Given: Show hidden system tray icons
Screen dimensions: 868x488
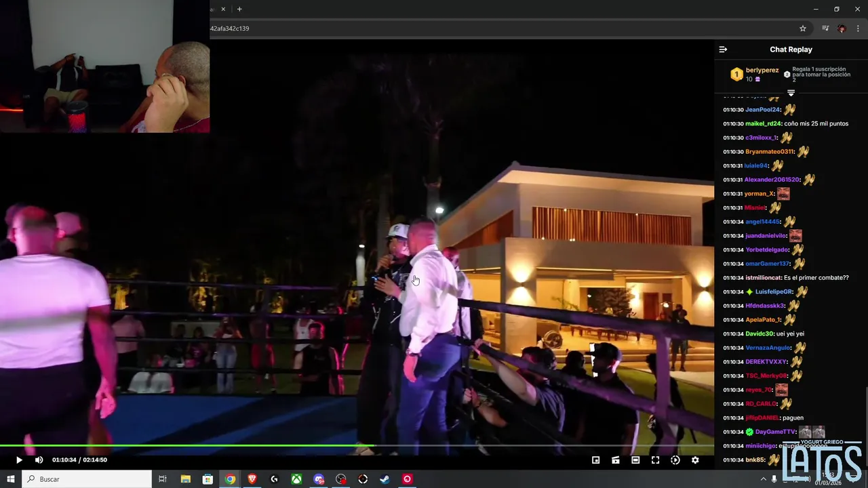Looking at the screenshot, I should click(x=763, y=479).
